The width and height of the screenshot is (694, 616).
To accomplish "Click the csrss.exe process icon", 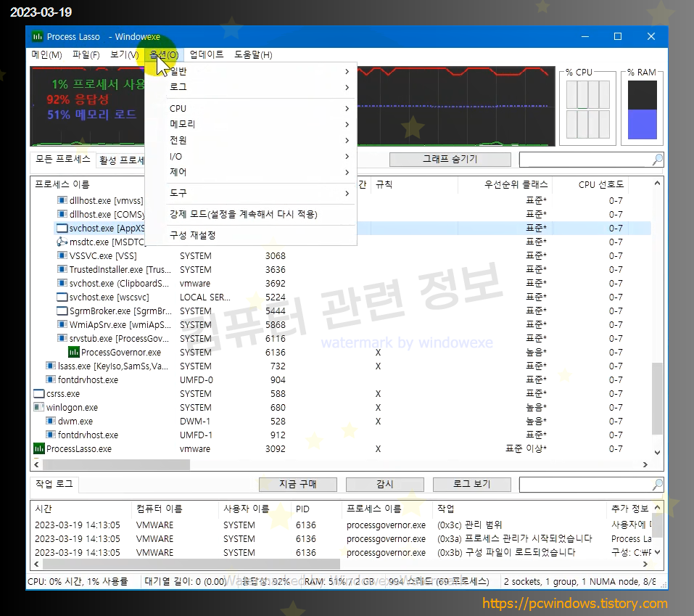I will coord(39,394).
